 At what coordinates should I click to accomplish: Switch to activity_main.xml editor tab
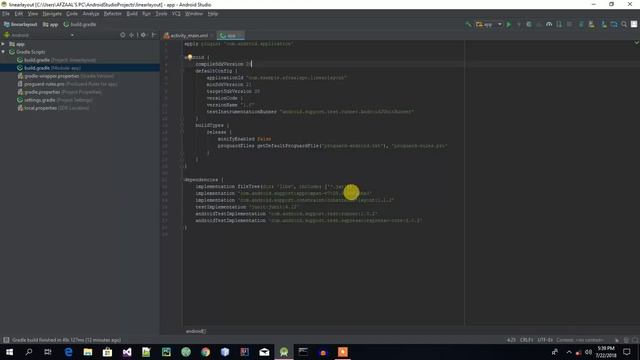pos(188,36)
